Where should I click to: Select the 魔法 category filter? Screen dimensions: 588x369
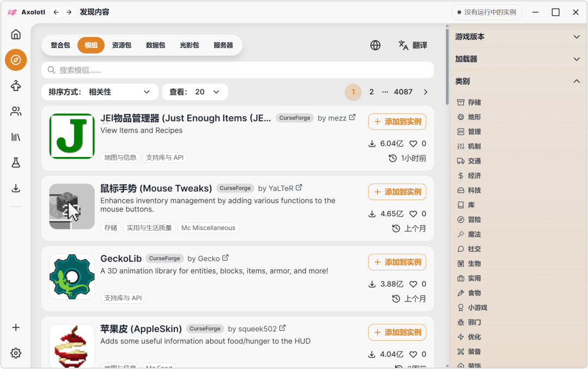pyautogui.click(x=469, y=234)
